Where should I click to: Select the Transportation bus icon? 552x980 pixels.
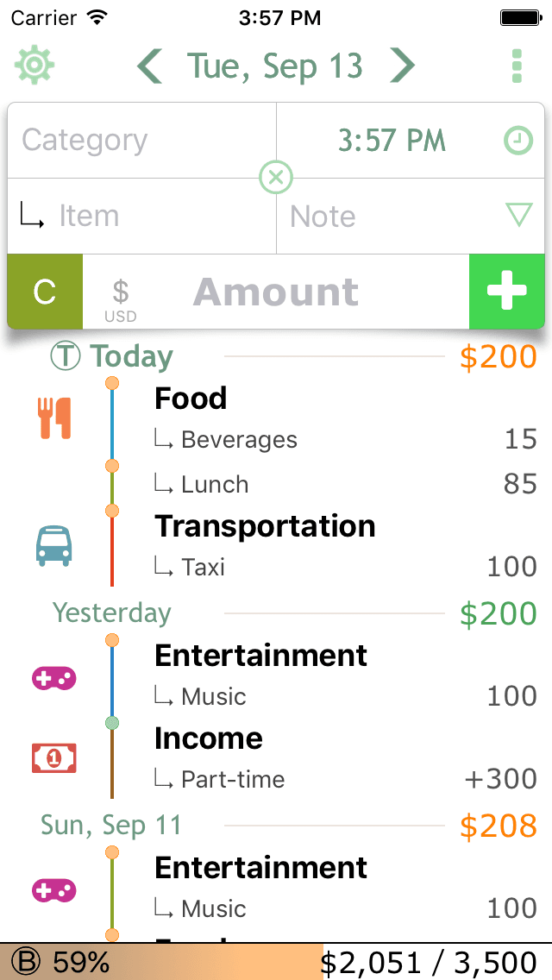coord(54,546)
